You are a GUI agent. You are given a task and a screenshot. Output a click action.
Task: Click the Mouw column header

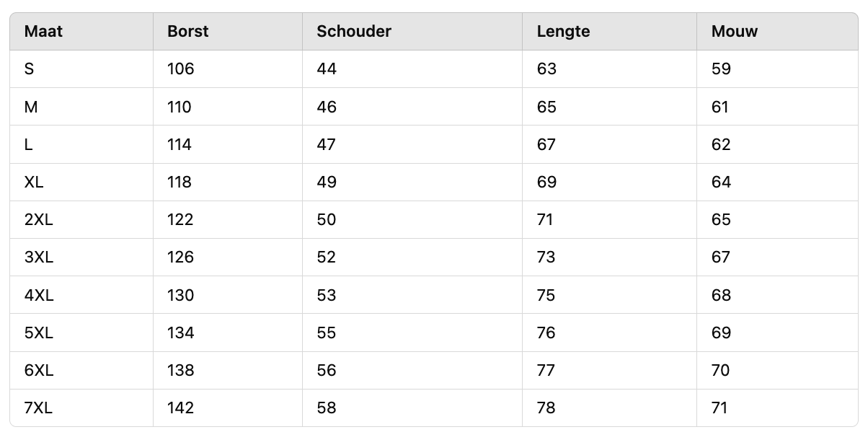(x=735, y=32)
